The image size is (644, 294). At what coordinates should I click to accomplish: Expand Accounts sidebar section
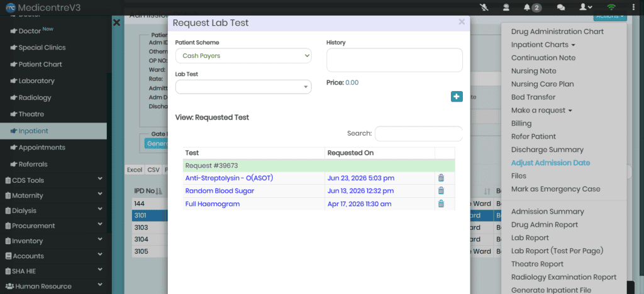[53, 256]
